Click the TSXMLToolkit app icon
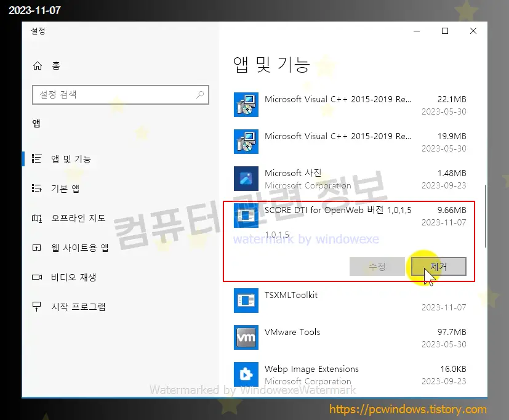Image resolution: width=509 pixels, height=420 pixels. click(x=246, y=301)
